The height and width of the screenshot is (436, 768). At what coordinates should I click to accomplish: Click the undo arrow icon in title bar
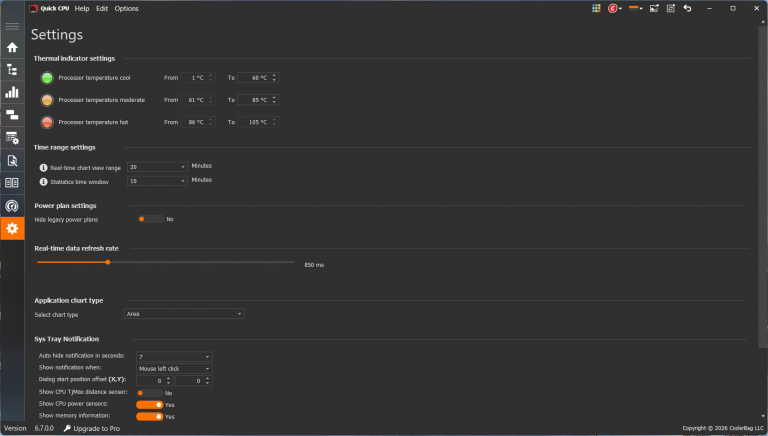click(x=688, y=8)
